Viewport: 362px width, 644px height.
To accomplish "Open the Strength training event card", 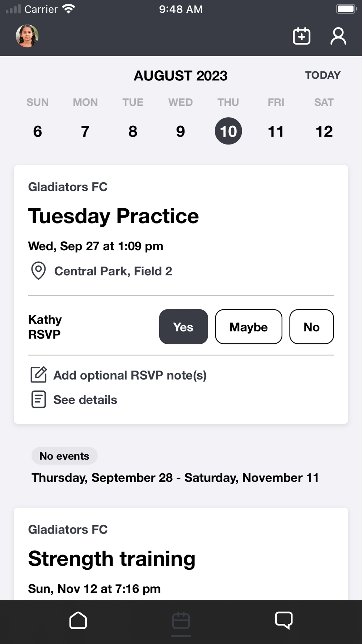I will click(181, 554).
